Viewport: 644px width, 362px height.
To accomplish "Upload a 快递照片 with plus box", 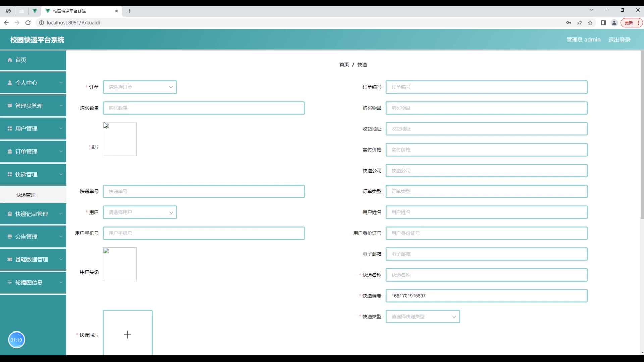I will [x=127, y=335].
